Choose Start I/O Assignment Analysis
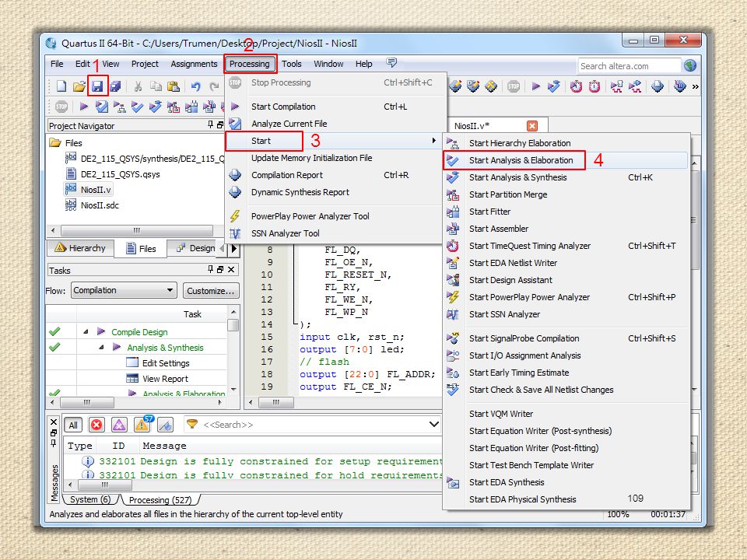 point(566,355)
